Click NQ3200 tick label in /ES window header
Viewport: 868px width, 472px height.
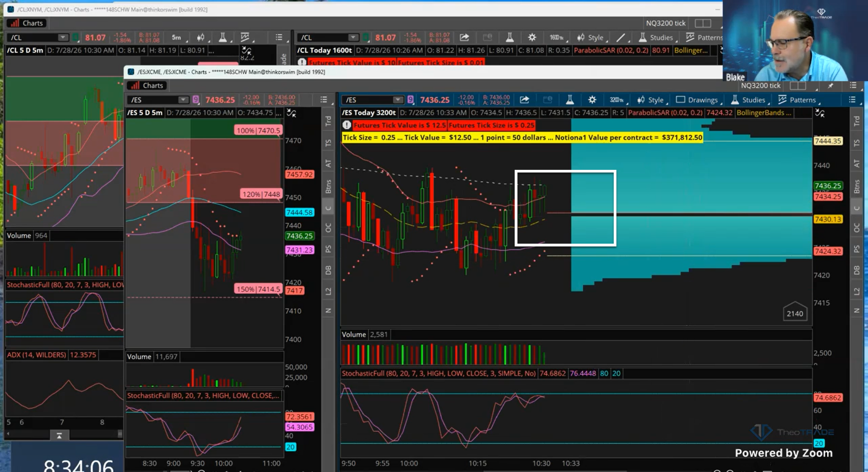tap(760, 85)
